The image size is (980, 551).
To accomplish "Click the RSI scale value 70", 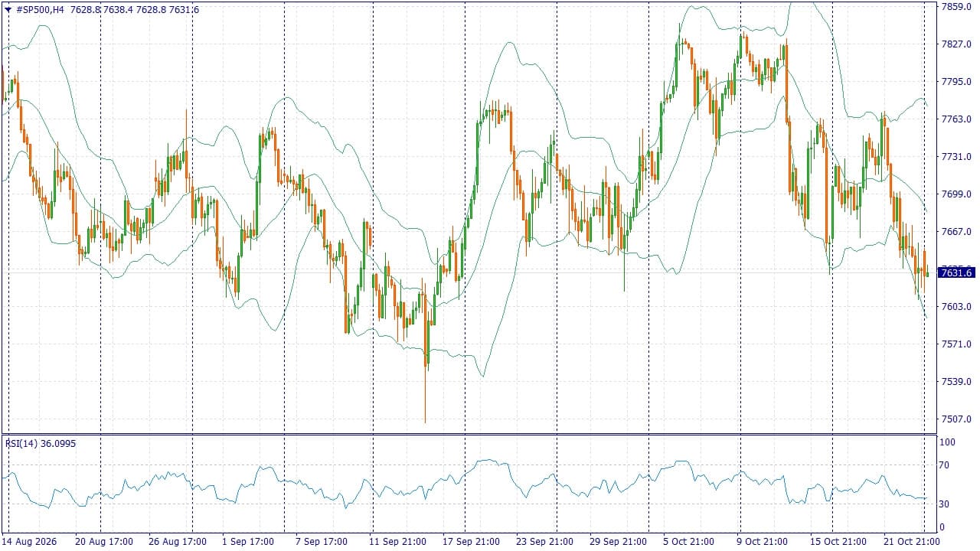I will 945,465.
